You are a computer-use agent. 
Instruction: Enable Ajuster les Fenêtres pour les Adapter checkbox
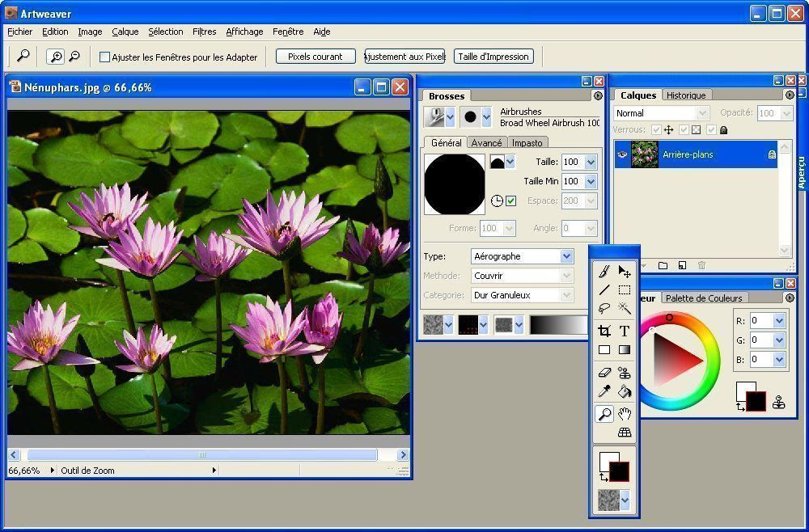point(104,57)
